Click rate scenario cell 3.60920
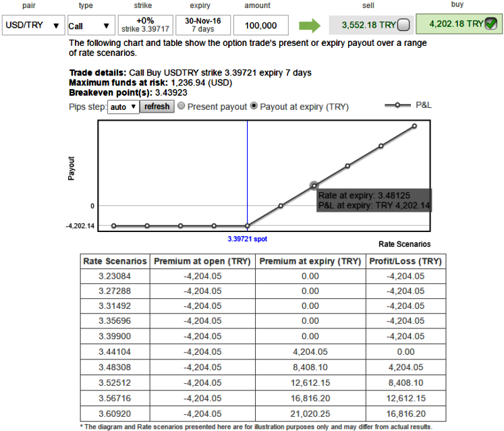The height and width of the screenshot is (431, 504). pos(115,413)
